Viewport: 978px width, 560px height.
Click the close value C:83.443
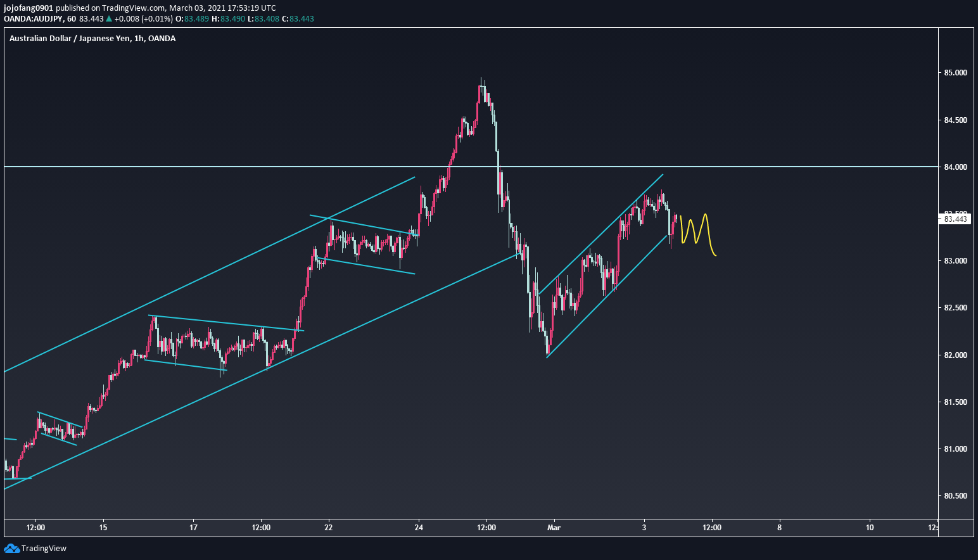pyautogui.click(x=298, y=19)
